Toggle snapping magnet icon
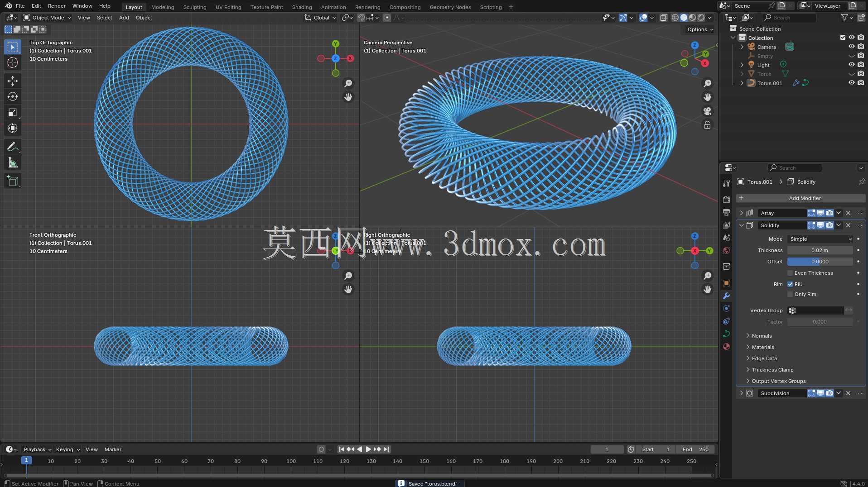 click(x=361, y=18)
